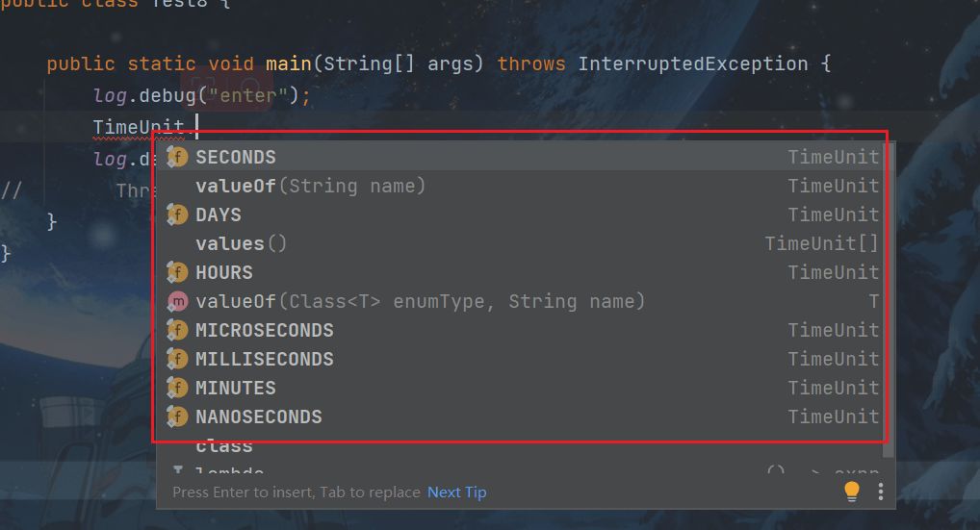Open the three-dot completion options menu

[x=880, y=492]
